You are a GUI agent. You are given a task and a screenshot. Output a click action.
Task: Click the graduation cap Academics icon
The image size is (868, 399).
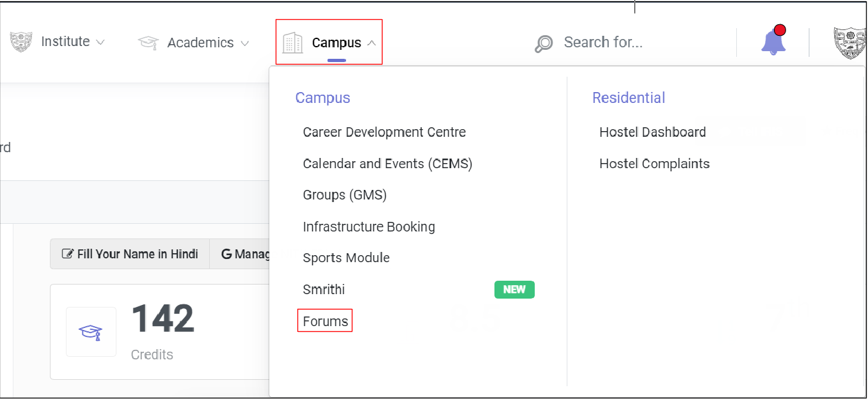pos(148,43)
